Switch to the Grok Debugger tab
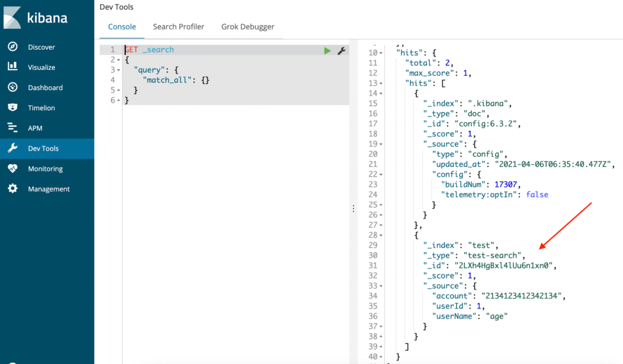Viewport: 623px width, 364px height. (247, 27)
